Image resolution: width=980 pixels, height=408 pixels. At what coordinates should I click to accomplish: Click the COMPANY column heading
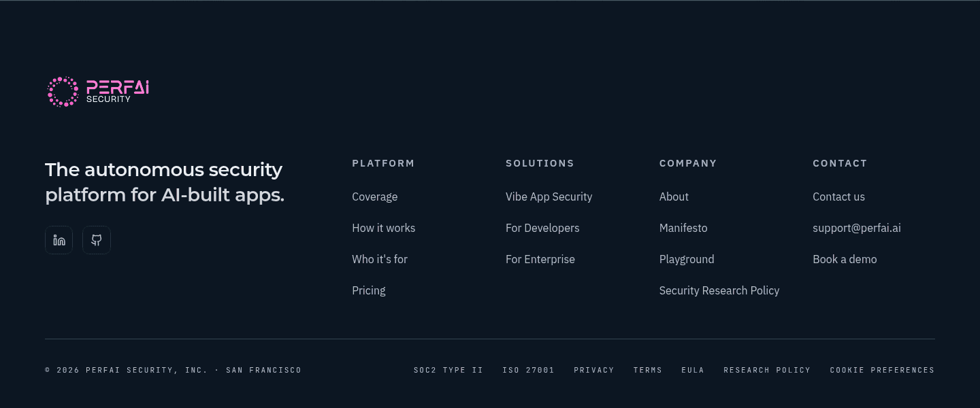(688, 163)
